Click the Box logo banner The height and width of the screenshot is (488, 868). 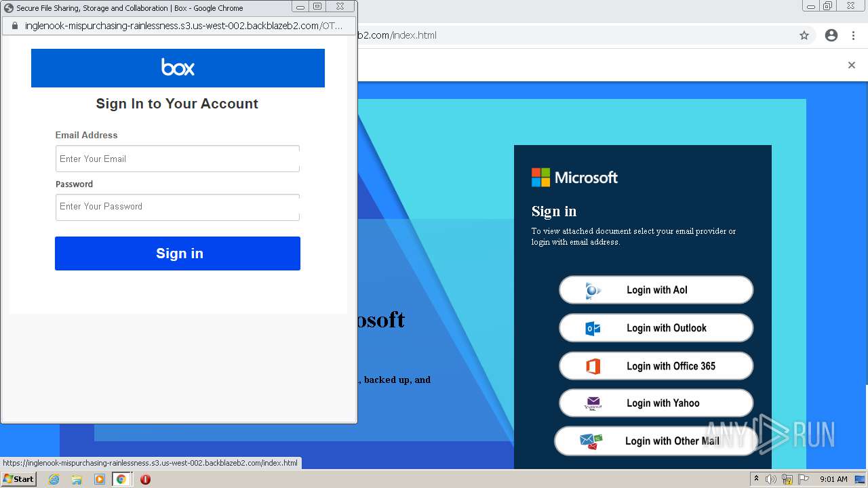point(178,68)
